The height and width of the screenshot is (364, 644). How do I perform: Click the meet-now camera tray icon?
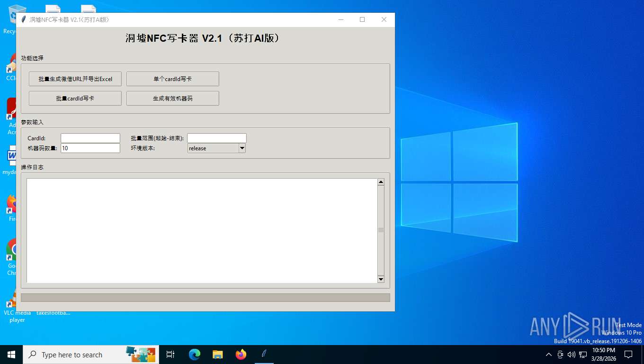point(560,355)
